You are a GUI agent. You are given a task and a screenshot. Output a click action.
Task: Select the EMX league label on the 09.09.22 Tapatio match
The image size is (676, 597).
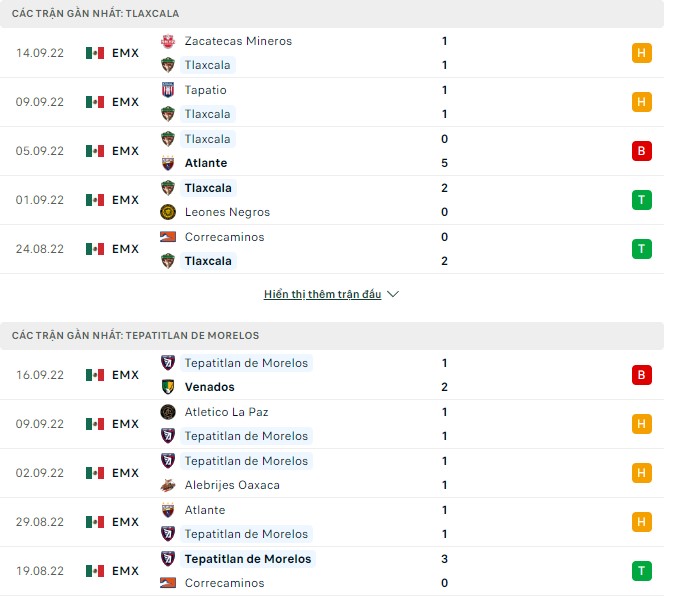pyautogui.click(x=125, y=102)
